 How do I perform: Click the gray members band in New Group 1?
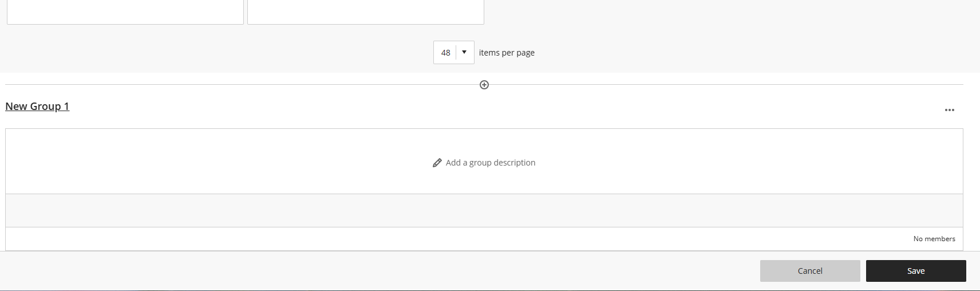[484, 210]
